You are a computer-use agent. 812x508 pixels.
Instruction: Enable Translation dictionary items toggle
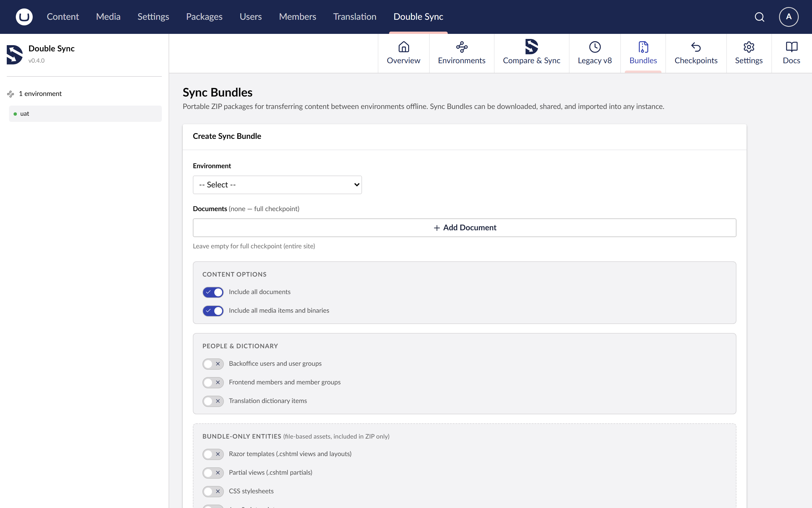(x=213, y=401)
